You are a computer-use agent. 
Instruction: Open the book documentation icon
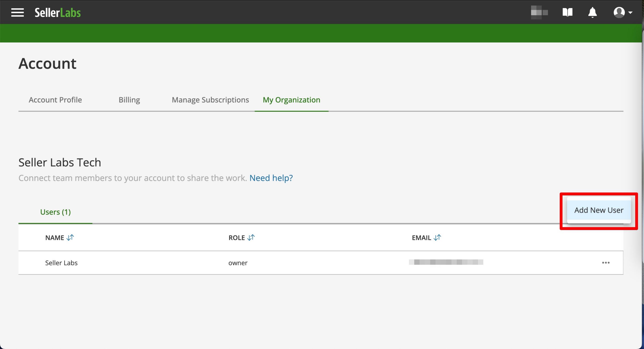[568, 12]
